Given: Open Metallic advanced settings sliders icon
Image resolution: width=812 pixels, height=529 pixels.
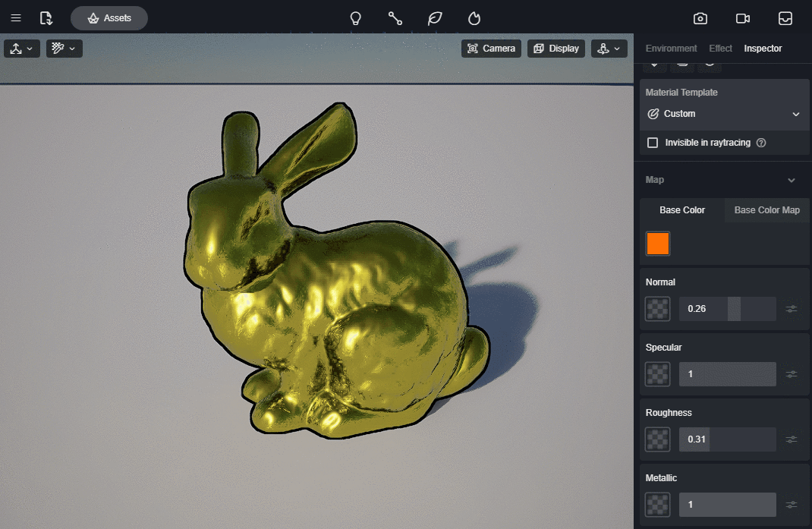Looking at the screenshot, I should (x=792, y=505).
